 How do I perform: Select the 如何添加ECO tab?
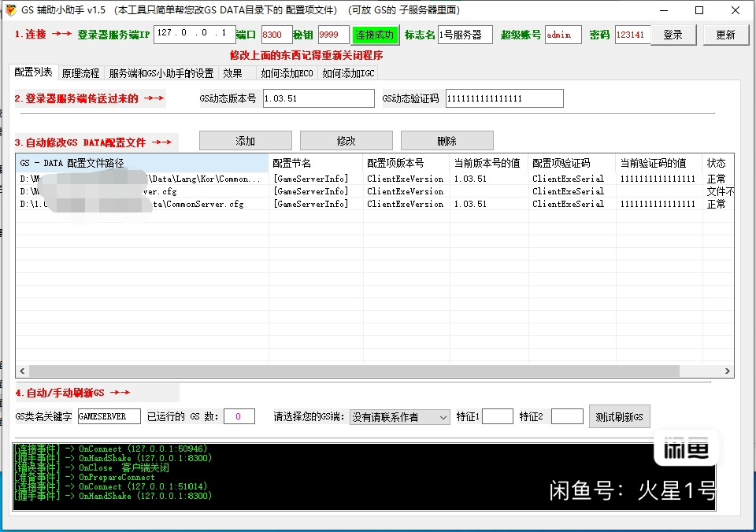[x=287, y=73]
